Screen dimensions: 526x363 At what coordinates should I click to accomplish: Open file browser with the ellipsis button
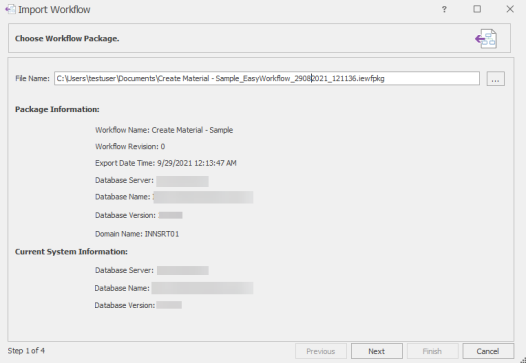(495, 79)
